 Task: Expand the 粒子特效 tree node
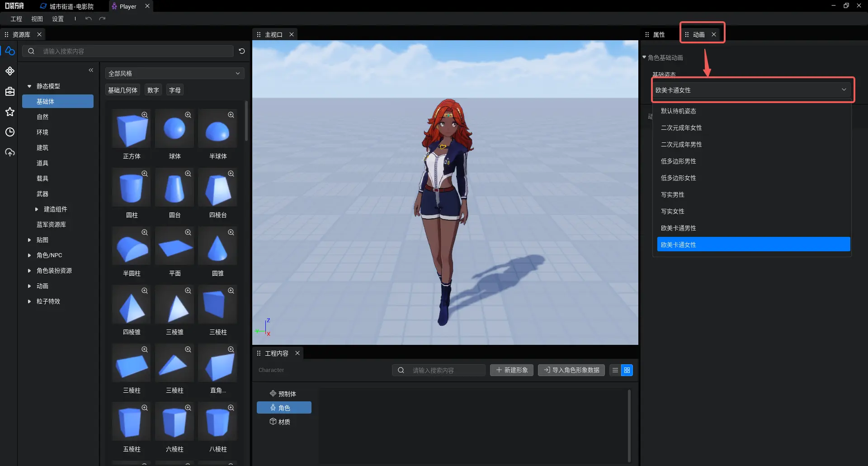[x=29, y=301]
